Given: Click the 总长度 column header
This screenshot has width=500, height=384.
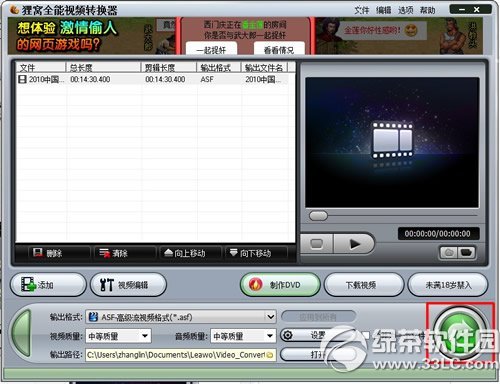Looking at the screenshot, I should coord(103,68).
